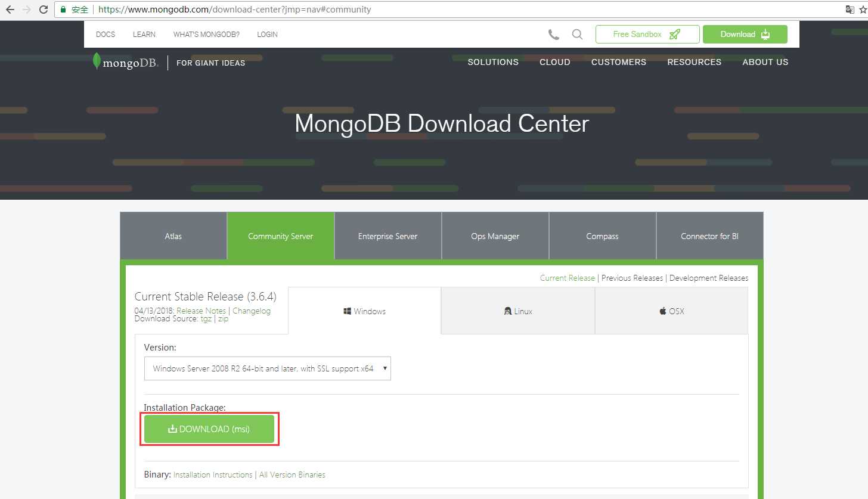Switch to the Atlas tab
Screen dimensions: 868x499
[x=173, y=236]
